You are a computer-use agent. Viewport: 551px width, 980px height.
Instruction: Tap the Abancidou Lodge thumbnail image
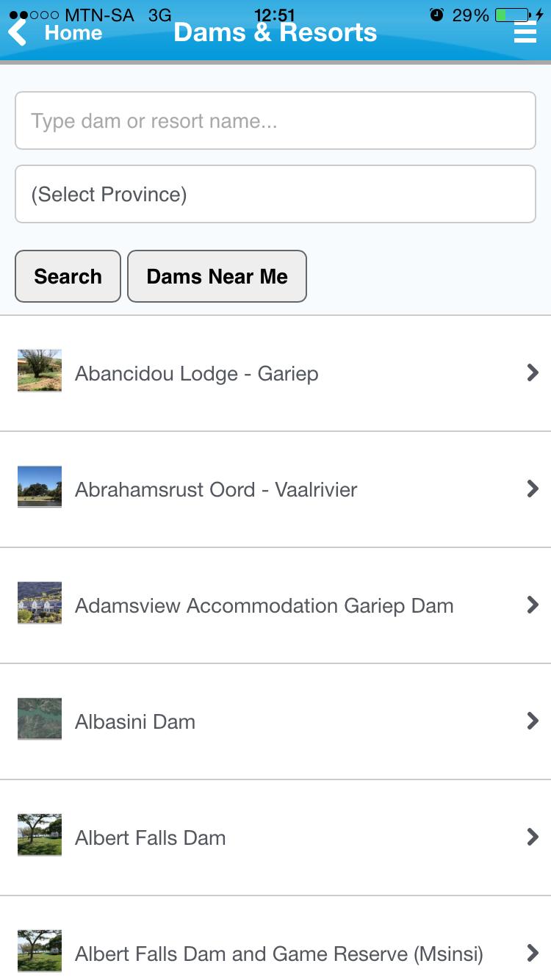(x=40, y=371)
